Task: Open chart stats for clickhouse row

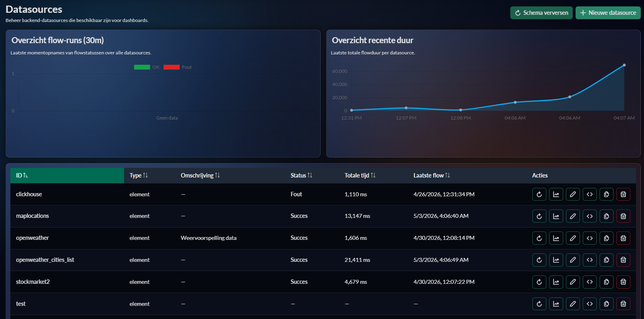Action: (556, 194)
